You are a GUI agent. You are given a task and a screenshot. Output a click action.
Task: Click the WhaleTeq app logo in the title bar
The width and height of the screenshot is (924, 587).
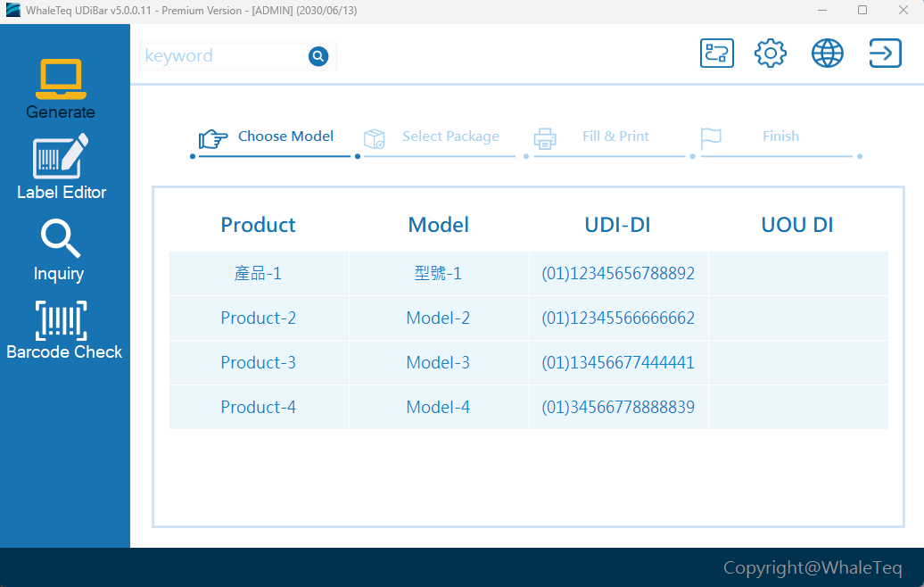point(13,10)
